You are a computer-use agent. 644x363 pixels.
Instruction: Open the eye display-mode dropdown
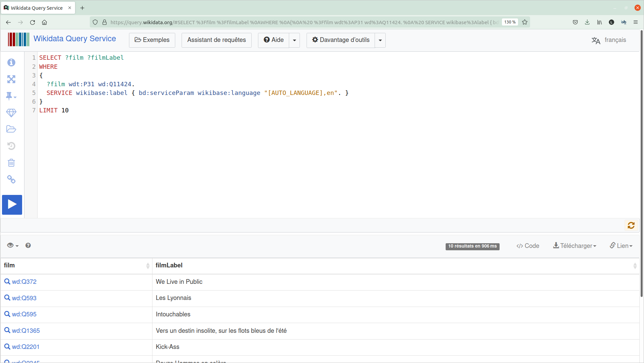click(x=13, y=246)
